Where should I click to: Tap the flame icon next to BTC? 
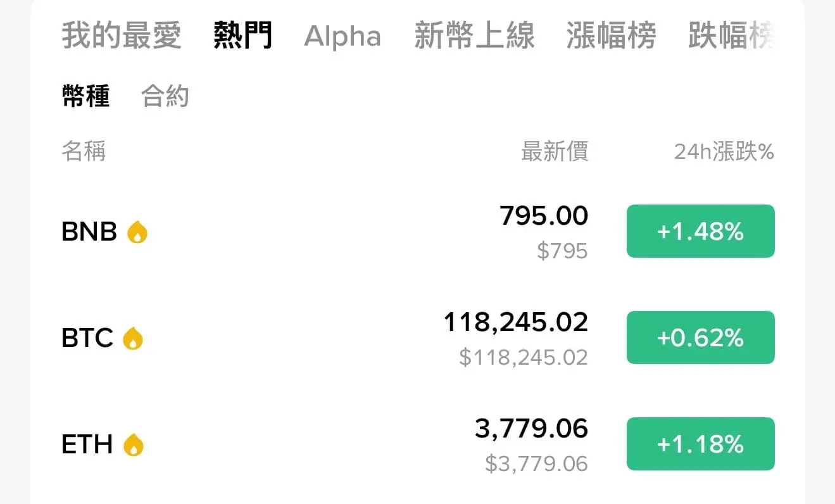pos(133,338)
